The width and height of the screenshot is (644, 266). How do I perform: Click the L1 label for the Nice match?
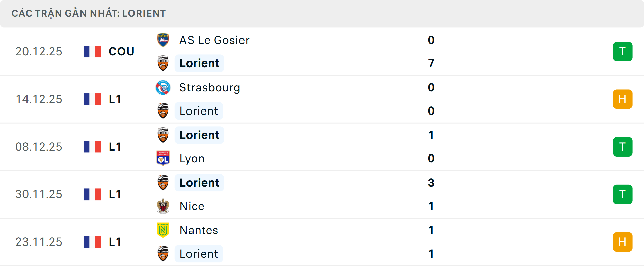115,194
